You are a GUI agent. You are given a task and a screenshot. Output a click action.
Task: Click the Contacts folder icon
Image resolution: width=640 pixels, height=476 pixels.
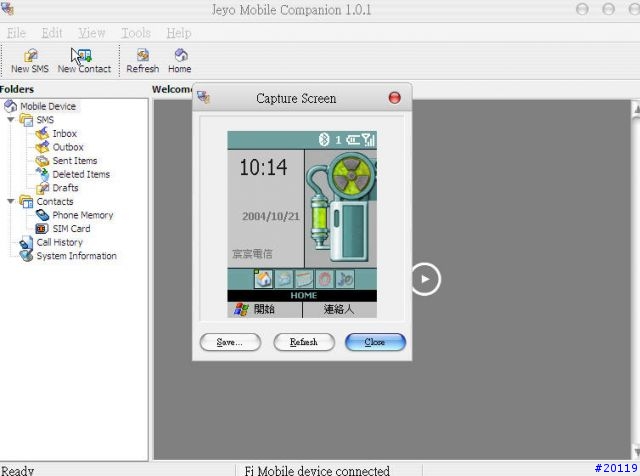27,201
